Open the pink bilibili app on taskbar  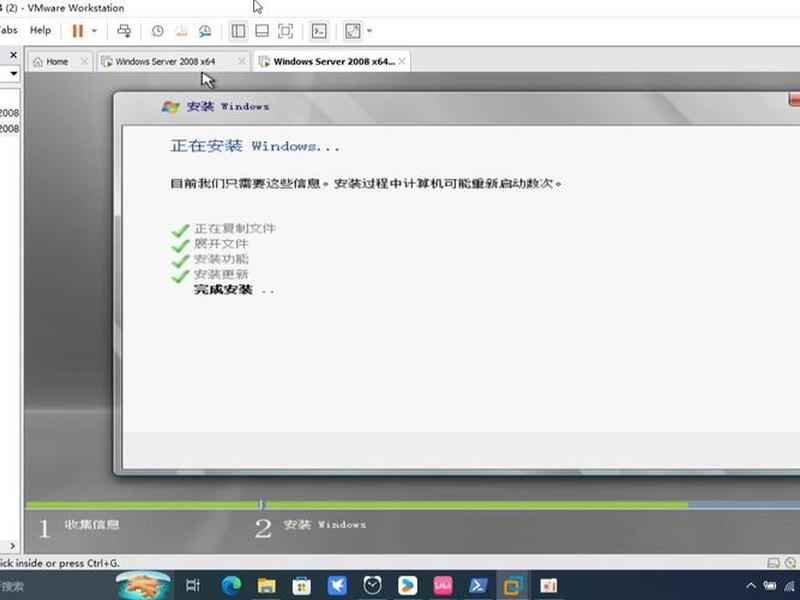pos(442,585)
